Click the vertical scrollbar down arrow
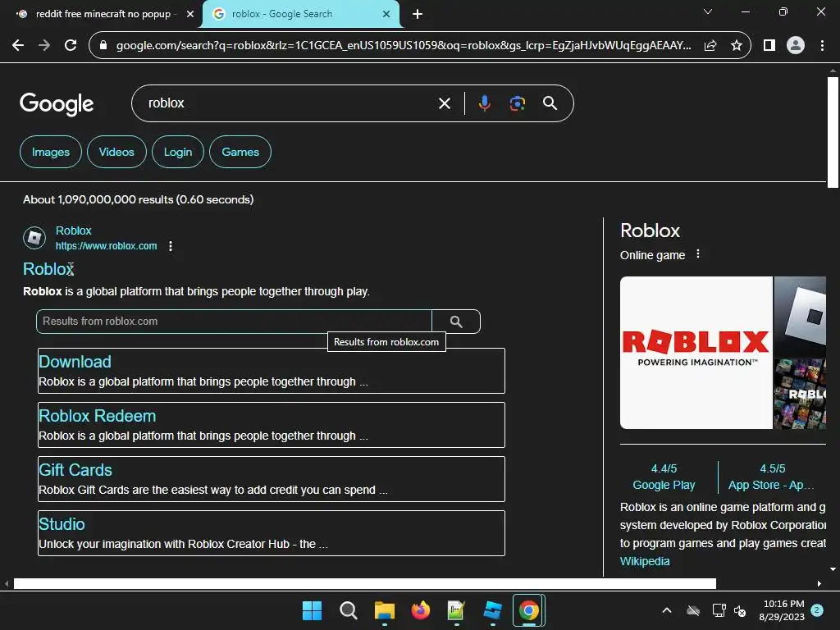This screenshot has width=840, height=630. point(833,569)
